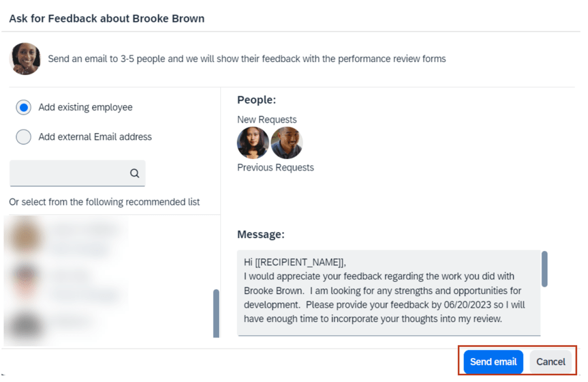Click Brooke Brown's profile photo
This screenshot has height=382, width=588.
click(25, 59)
